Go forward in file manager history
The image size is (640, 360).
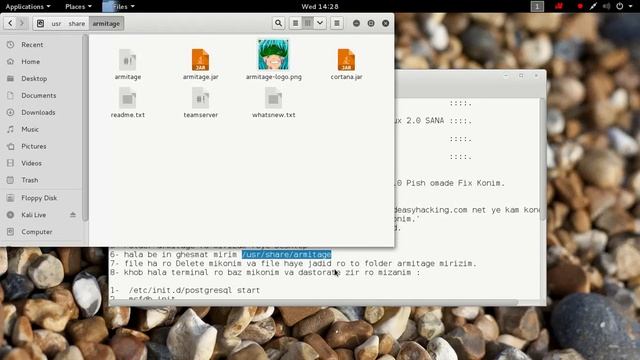point(22,23)
